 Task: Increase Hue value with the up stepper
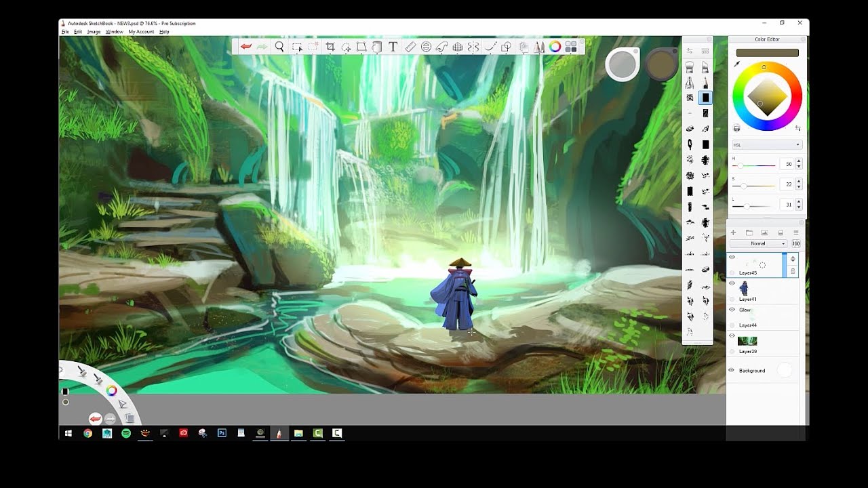click(x=800, y=161)
